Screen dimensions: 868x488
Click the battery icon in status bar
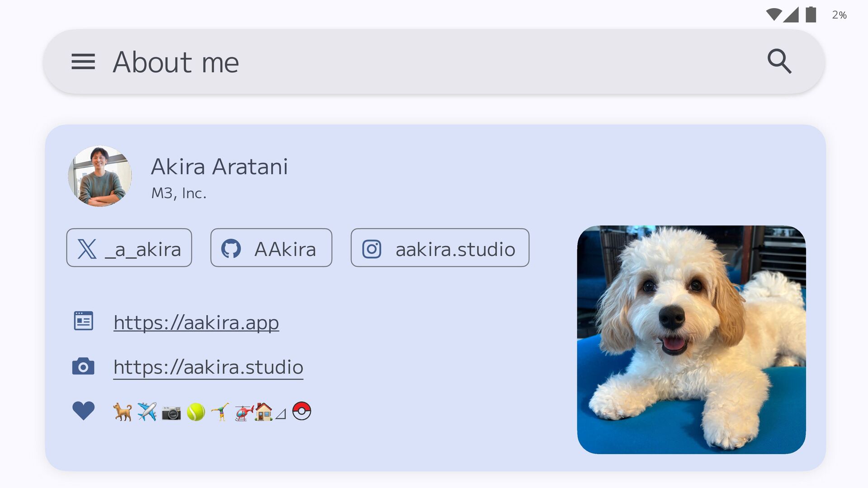tap(811, 14)
